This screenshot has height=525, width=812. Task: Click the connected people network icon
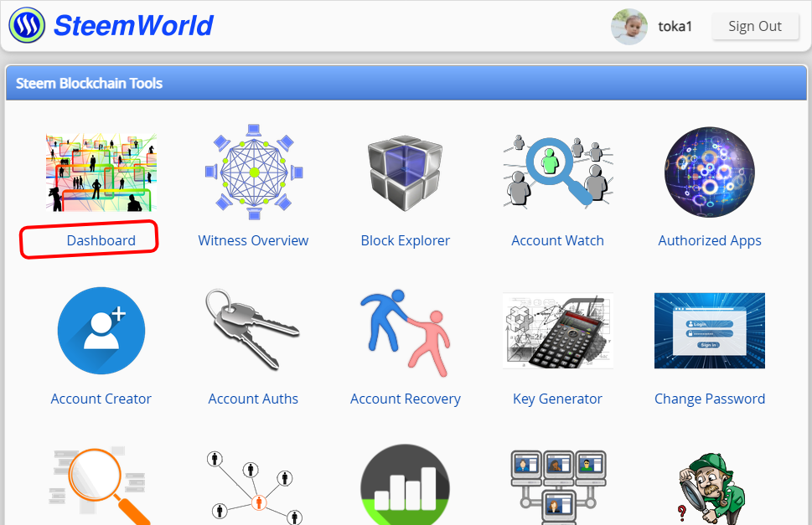(254, 486)
